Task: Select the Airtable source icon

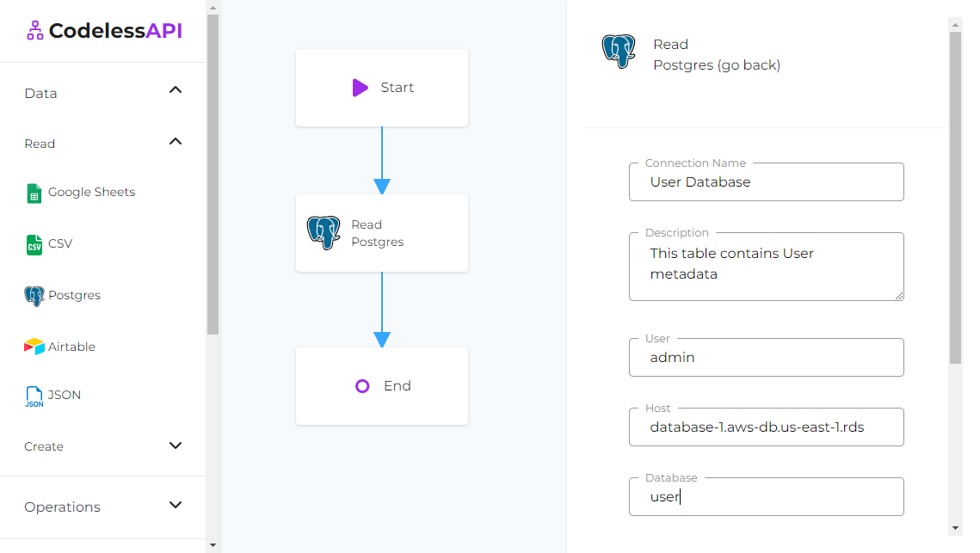Action: 33,347
